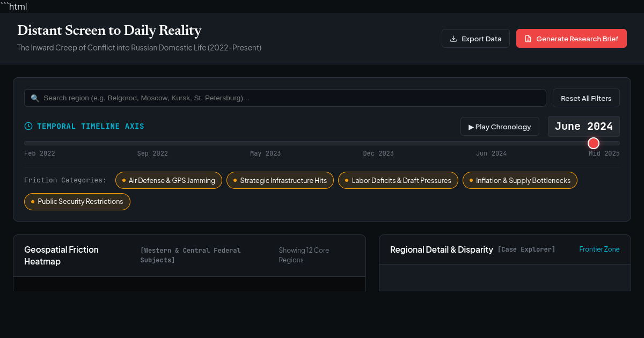The width and height of the screenshot is (644, 338).
Task: Click the Distant Screen to Daily Reality title
Action: point(109,30)
